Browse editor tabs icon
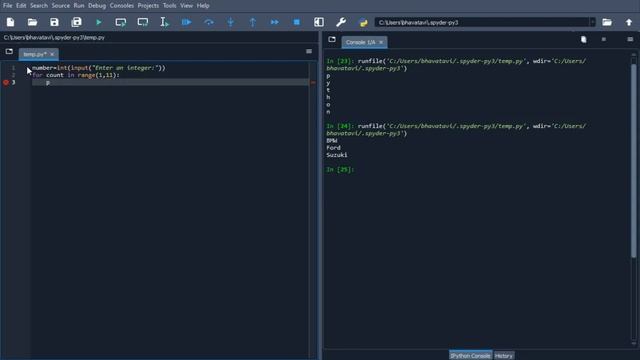 (x=9, y=51)
